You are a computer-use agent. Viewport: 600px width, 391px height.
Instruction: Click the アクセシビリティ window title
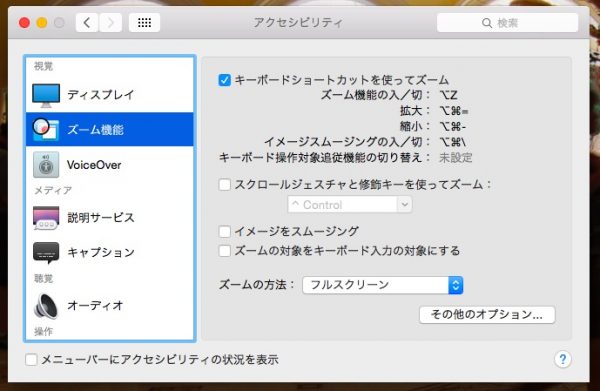298,23
